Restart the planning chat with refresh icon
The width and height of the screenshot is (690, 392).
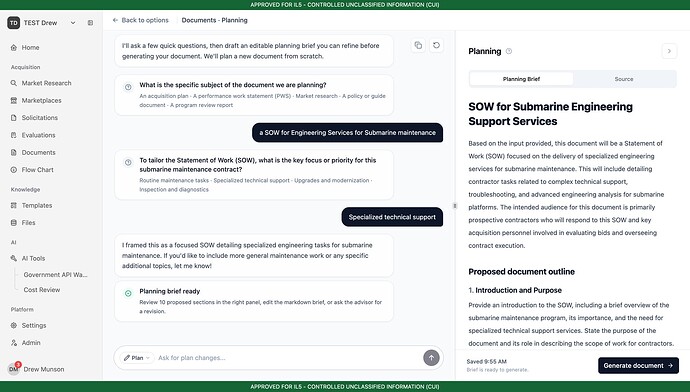click(x=436, y=45)
